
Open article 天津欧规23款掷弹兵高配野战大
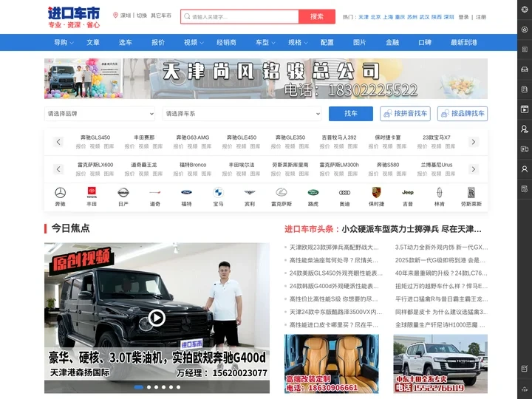pyautogui.click(x=334, y=248)
